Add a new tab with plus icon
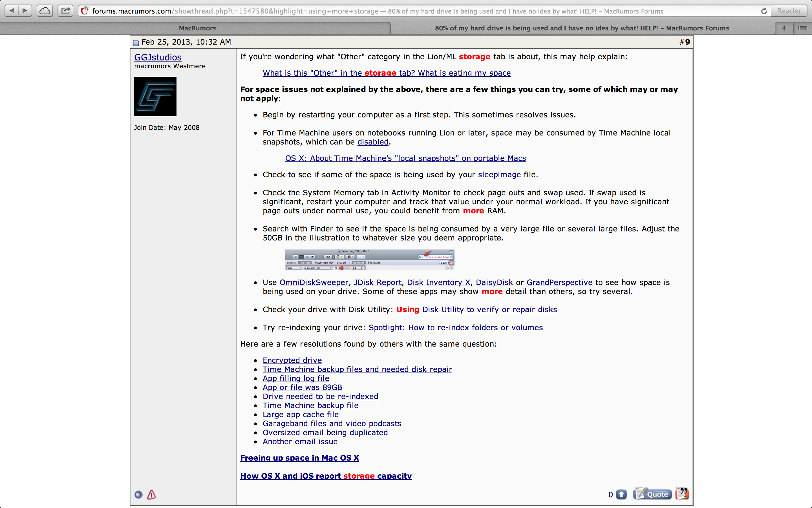The width and height of the screenshot is (812, 508). tap(784, 28)
